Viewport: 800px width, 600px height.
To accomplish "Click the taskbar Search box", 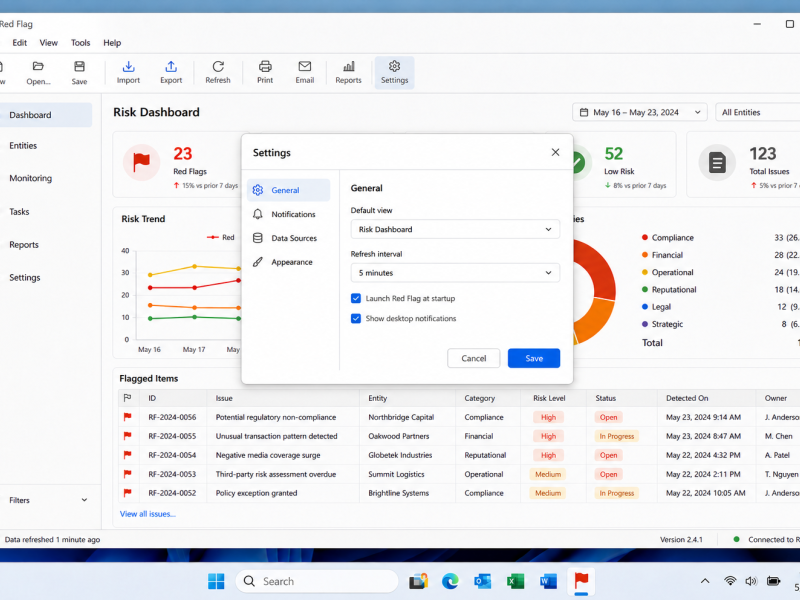I will click(x=317, y=581).
